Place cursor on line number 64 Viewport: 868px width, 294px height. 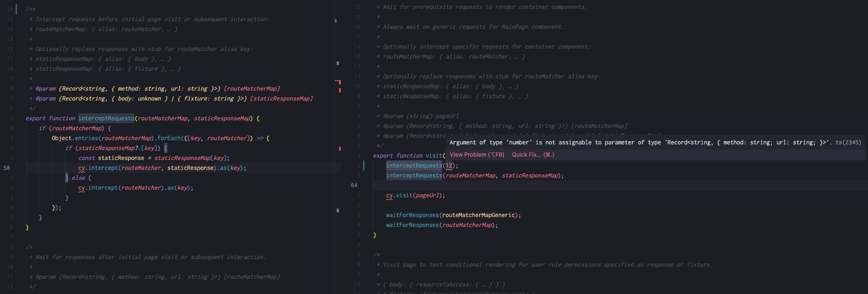[354, 185]
